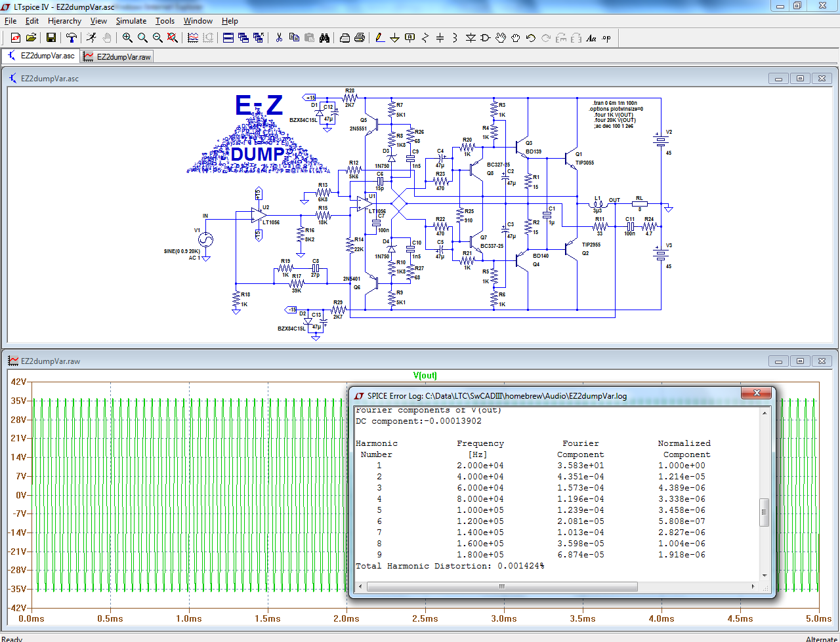Click the Undo arrow icon

point(531,38)
